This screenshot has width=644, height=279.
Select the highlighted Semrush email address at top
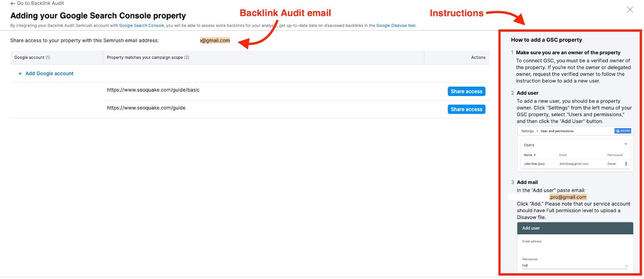[x=215, y=40]
